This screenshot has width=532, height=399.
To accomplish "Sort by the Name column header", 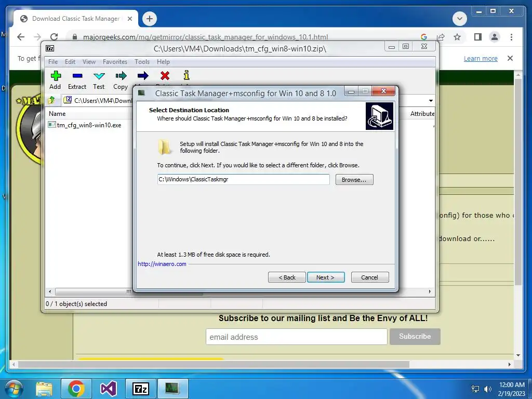I will coord(57,114).
